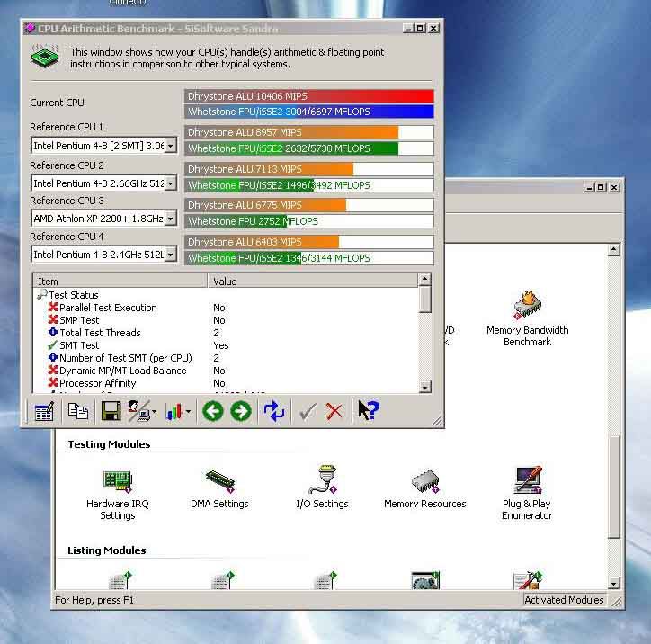Click the Whetstone 3004/6697 MFLOPS blue bar
The width and height of the screenshot is (651, 644).
[309, 112]
